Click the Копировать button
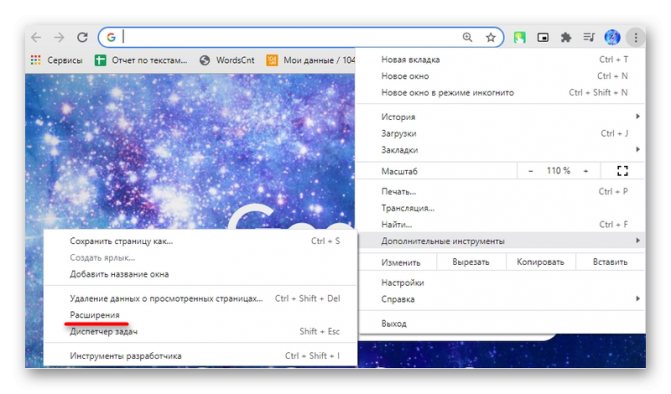Viewport: 671px width, 394px height. tap(540, 262)
